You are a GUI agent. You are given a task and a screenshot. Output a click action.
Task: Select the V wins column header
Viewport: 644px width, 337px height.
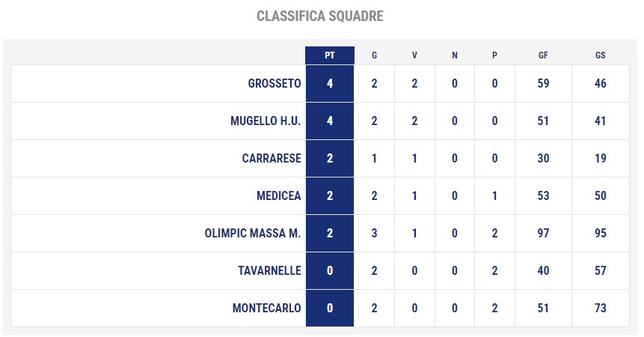[x=414, y=55]
